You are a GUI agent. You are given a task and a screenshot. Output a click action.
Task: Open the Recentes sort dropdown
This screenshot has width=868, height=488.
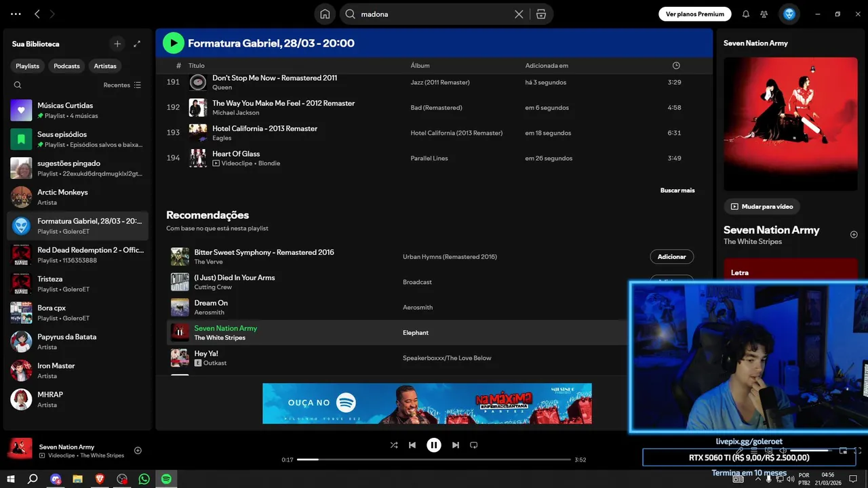[x=122, y=85]
